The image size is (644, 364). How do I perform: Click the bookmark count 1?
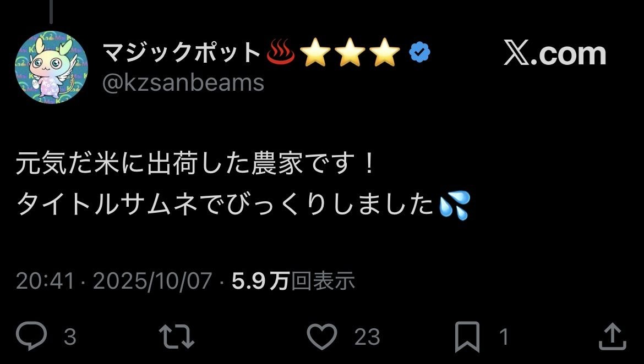[504, 337]
